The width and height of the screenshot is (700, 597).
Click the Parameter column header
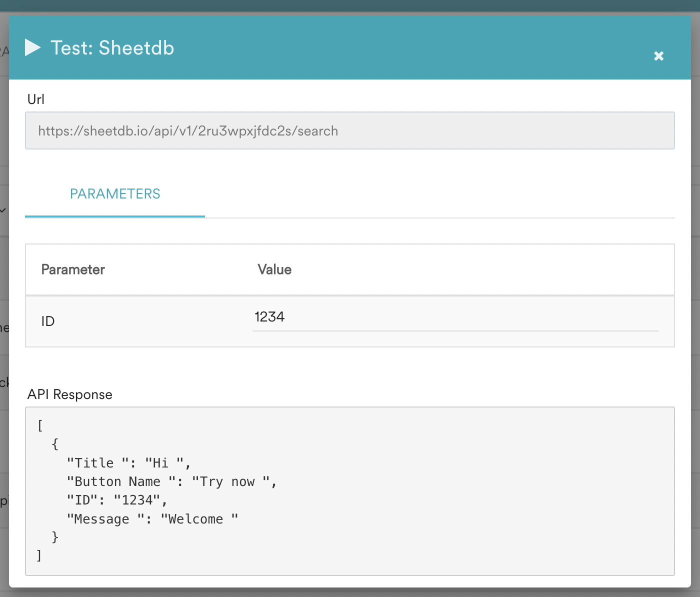coord(73,269)
